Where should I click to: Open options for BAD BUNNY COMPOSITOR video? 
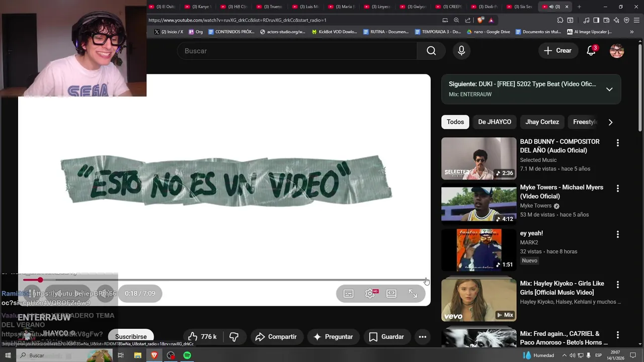[618, 143]
